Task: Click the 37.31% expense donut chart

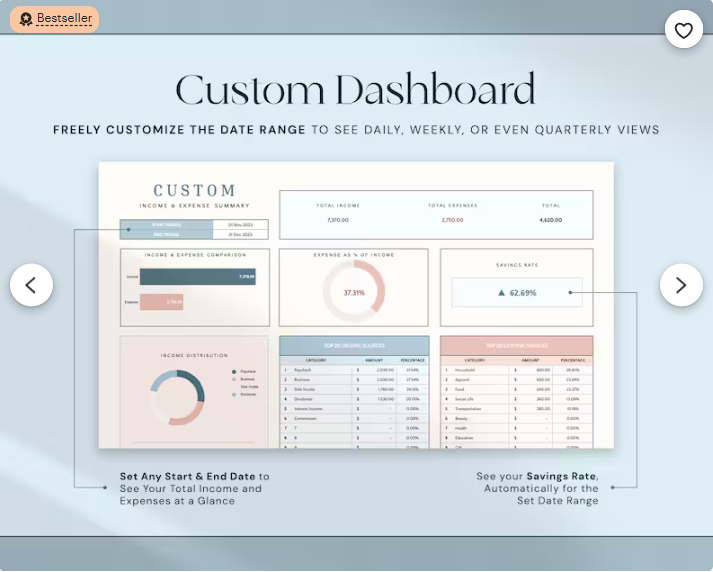Action: (x=354, y=292)
